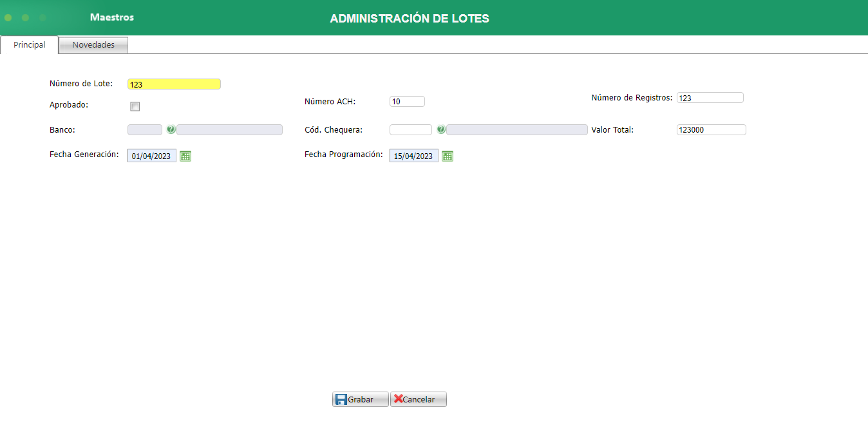Toggle the Aprobado checkbox
868x423 pixels.
click(135, 106)
